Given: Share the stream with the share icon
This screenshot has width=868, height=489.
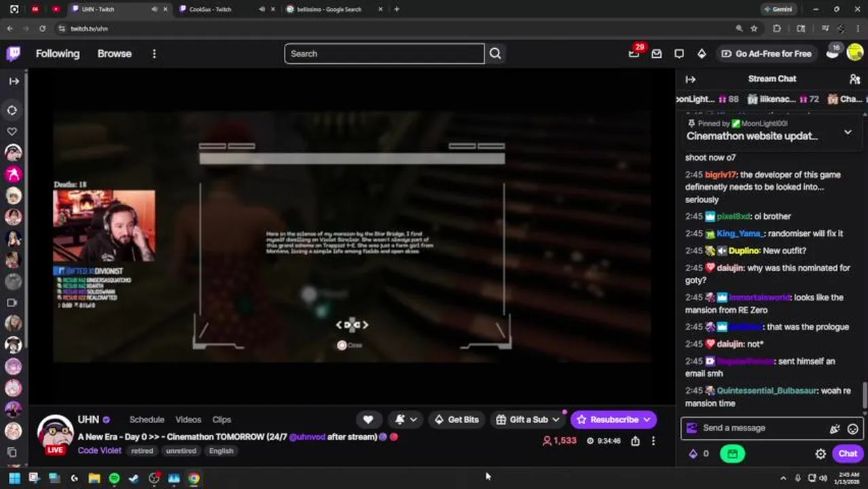Looking at the screenshot, I should tap(635, 441).
